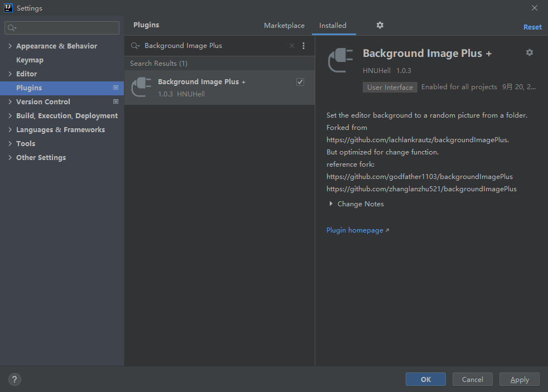Click the truncated date '9月 20, 2...'

(x=518, y=87)
